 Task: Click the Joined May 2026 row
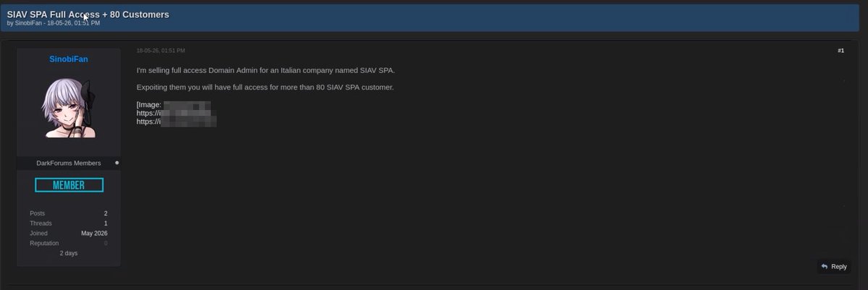pyautogui.click(x=69, y=234)
